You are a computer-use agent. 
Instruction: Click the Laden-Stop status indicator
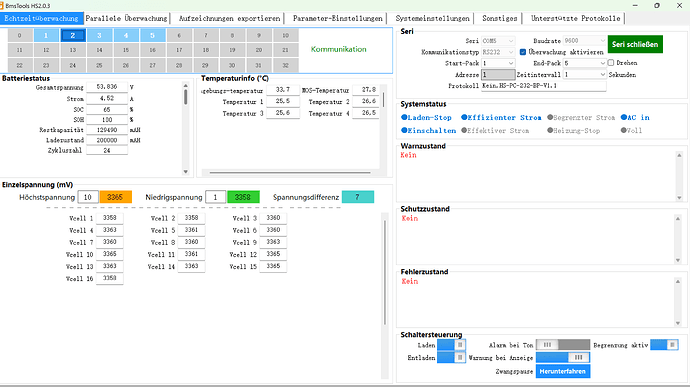coord(426,118)
